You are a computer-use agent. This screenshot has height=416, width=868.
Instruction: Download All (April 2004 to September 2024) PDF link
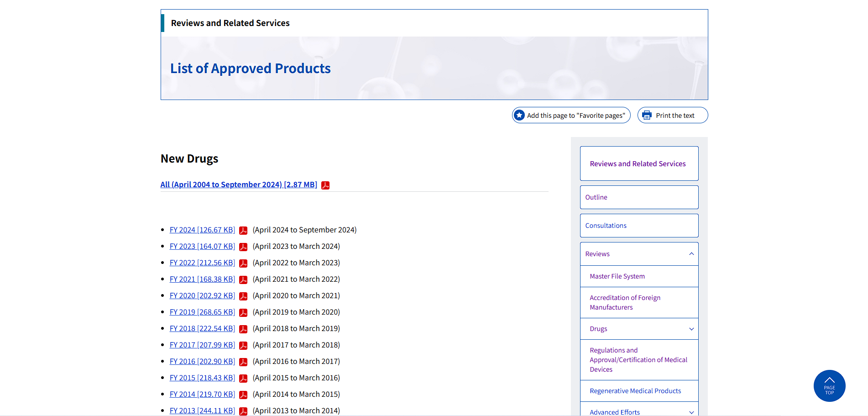(238, 184)
